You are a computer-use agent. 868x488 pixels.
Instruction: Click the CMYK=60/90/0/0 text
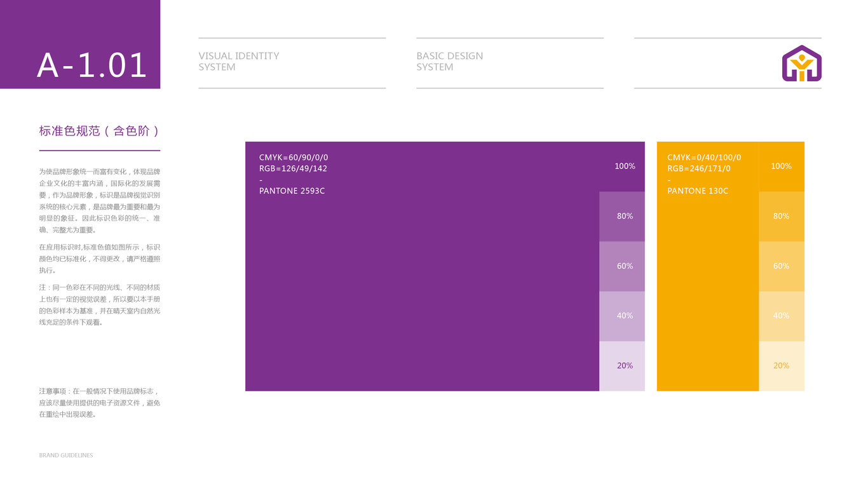coord(294,158)
